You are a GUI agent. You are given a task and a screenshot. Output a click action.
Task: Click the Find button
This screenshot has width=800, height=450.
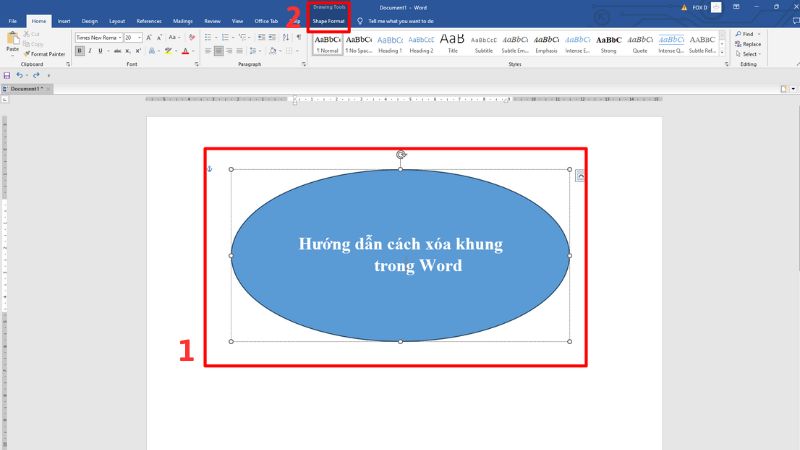pos(745,34)
